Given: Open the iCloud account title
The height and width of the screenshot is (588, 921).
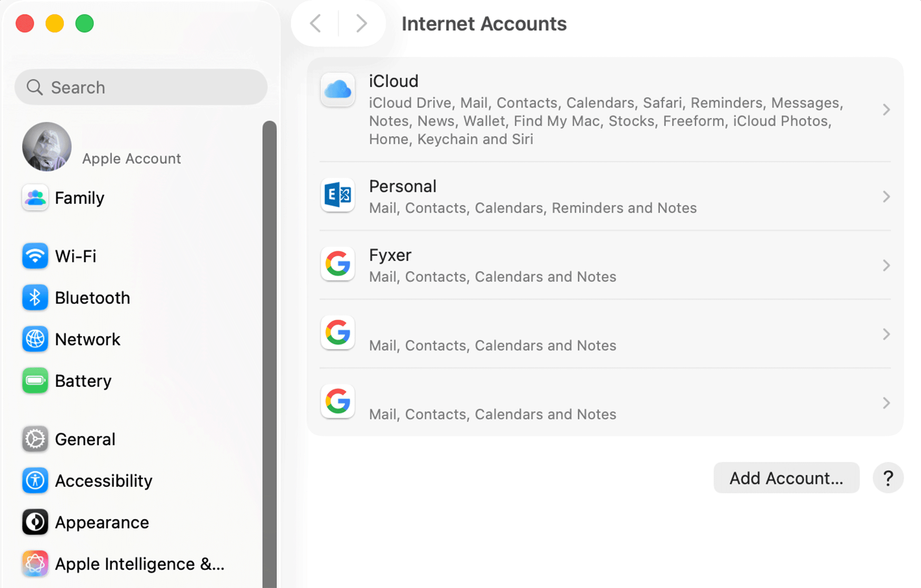Looking at the screenshot, I should (394, 81).
